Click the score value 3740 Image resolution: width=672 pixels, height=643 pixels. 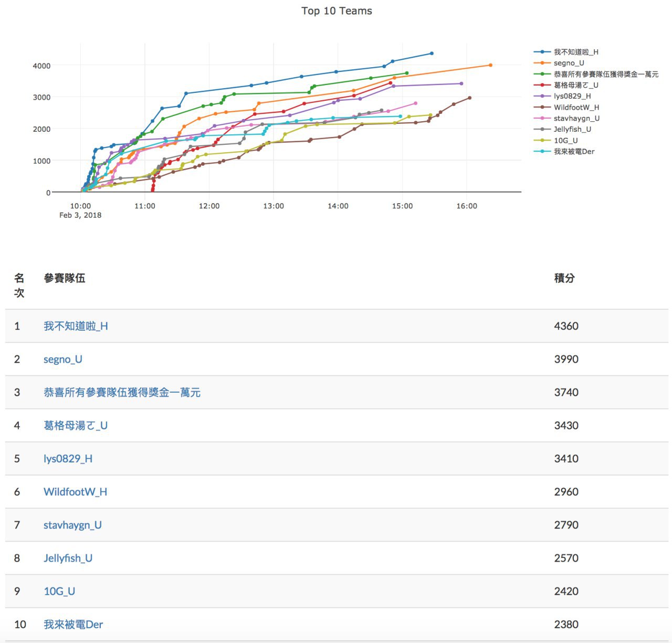pos(566,392)
